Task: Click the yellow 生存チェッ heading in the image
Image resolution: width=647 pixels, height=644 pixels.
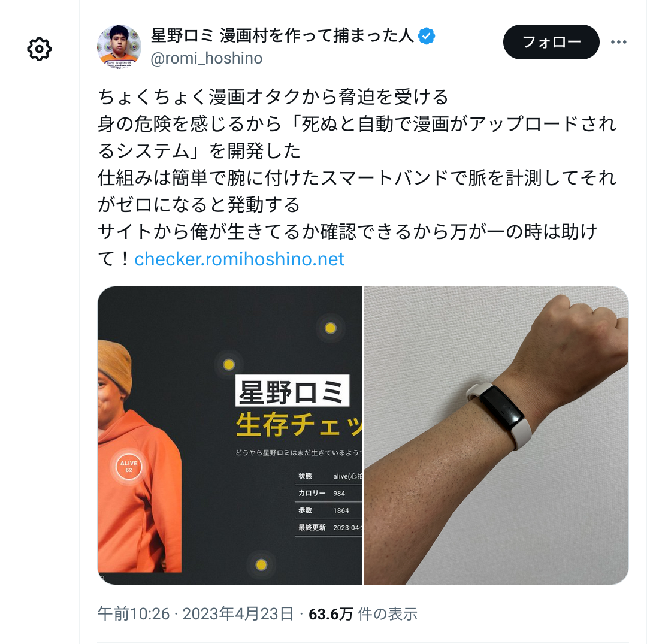Action: (299, 425)
